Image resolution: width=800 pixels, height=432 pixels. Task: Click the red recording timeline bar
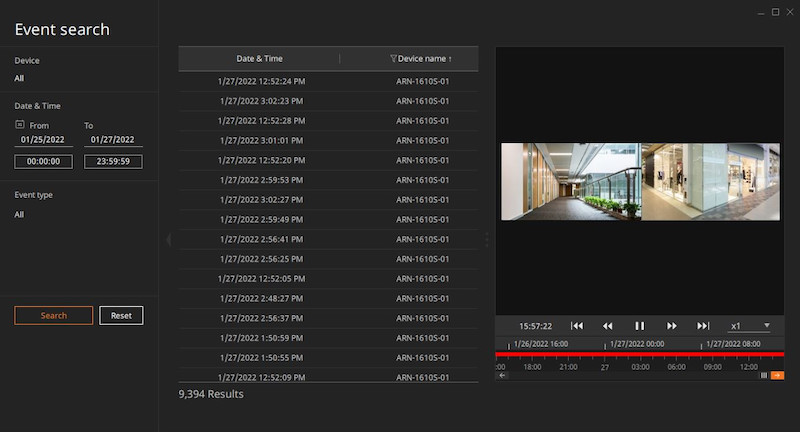pos(640,354)
